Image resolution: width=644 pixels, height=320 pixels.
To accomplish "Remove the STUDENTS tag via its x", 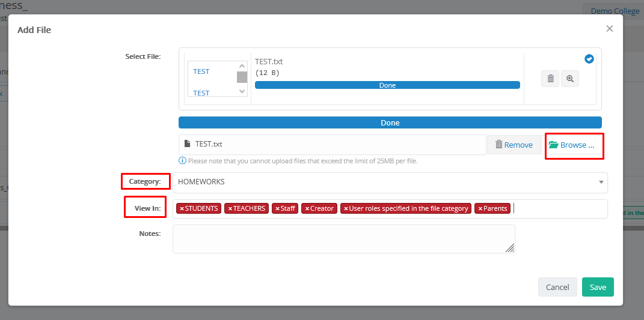I will coord(182,209).
